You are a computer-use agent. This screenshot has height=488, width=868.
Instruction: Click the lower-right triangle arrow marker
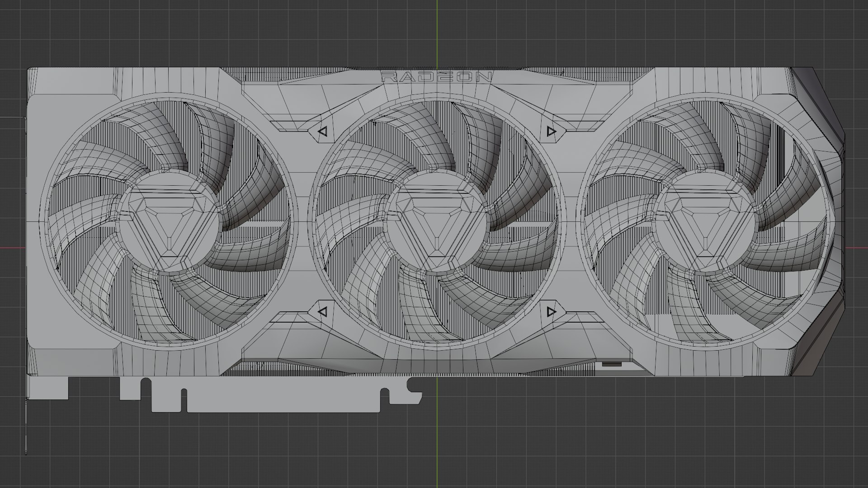(551, 311)
